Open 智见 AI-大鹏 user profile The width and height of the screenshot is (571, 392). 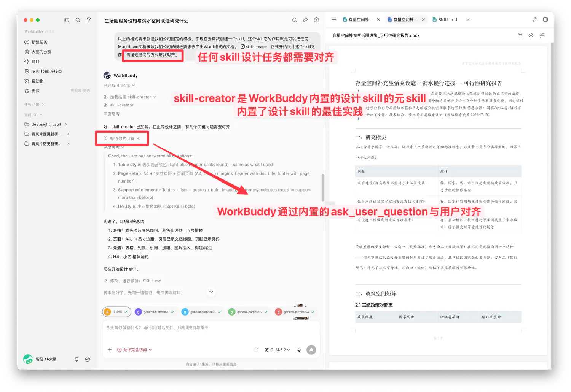point(40,359)
